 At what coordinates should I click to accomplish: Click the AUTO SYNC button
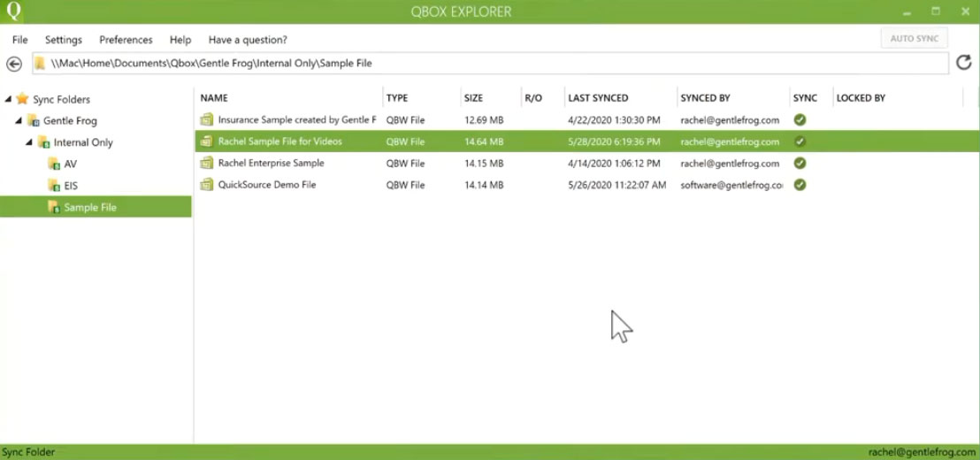(915, 39)
